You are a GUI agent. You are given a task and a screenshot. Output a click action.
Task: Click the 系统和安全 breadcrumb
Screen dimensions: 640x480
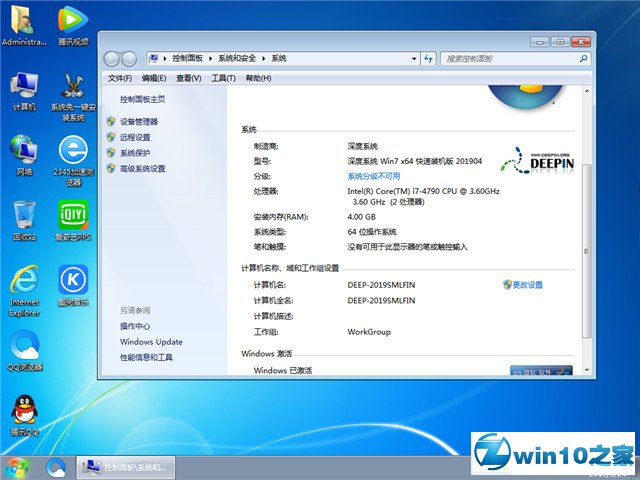(x=237, y=58)
